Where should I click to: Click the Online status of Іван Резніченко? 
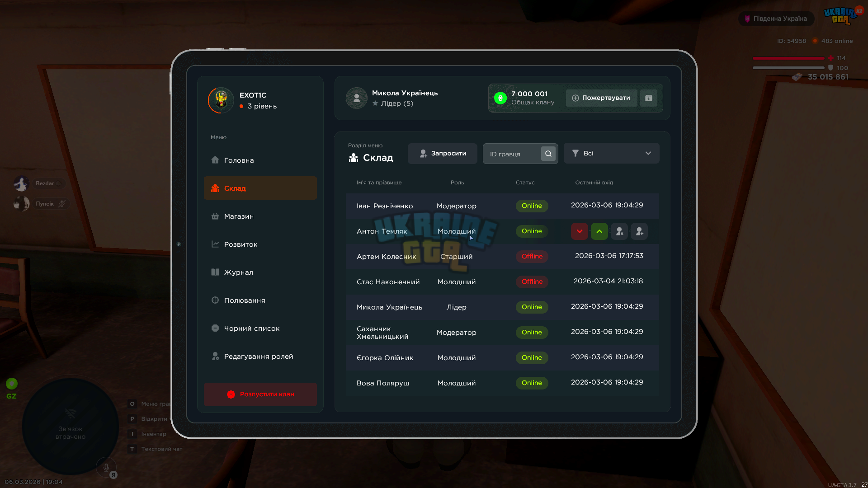(x=532, y=206)
